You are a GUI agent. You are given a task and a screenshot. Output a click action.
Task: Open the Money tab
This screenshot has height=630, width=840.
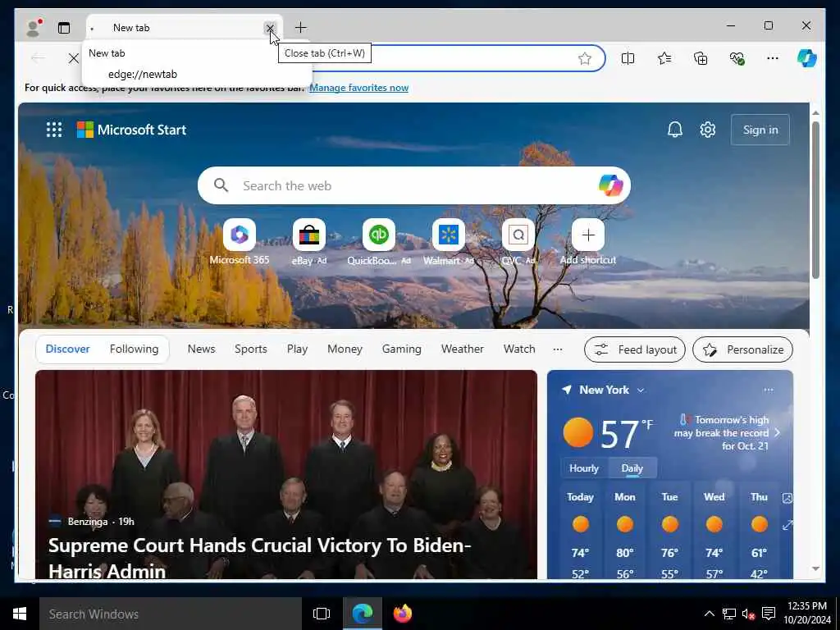pos(345,349)
